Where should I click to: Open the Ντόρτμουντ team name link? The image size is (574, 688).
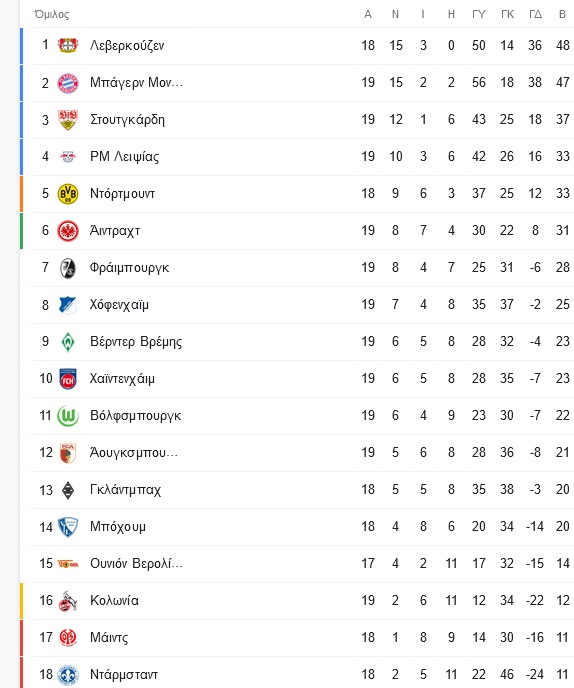pyautogui.click(x=122, y=194)
